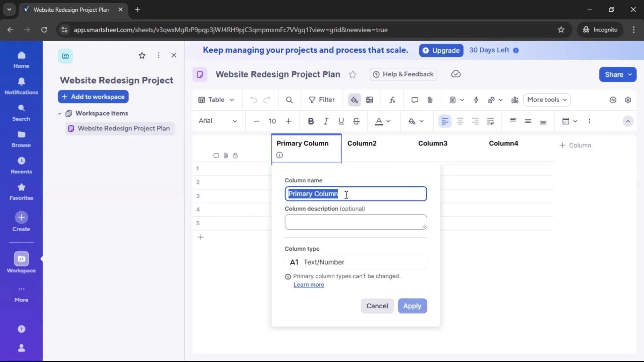Click Apply to save column changes
The image size is (644, 362).
coord(412,306)
